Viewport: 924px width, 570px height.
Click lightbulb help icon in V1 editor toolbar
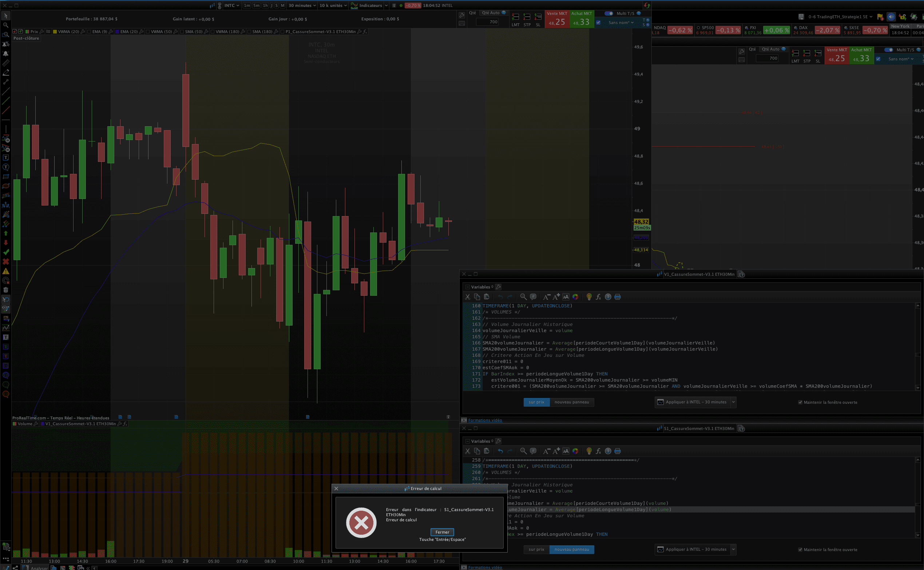point(589,297)
